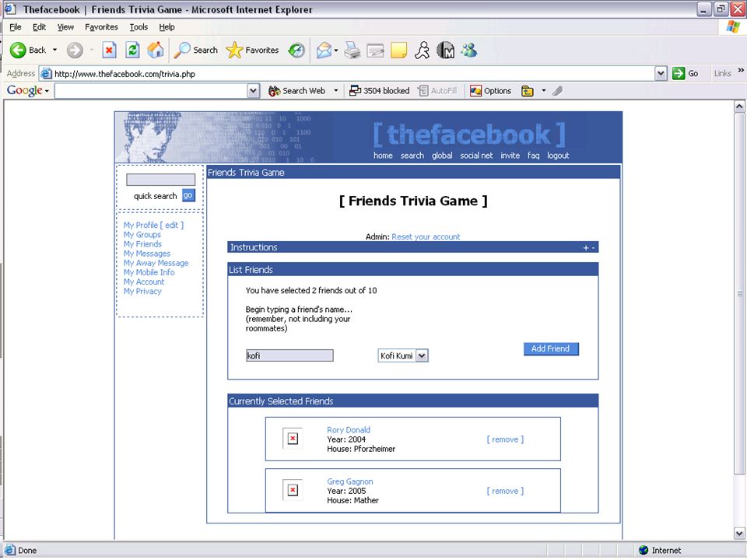The width and height of the screenshot is (747, 560).
Task: Click social net in header navigation
Action: point(476,156)
